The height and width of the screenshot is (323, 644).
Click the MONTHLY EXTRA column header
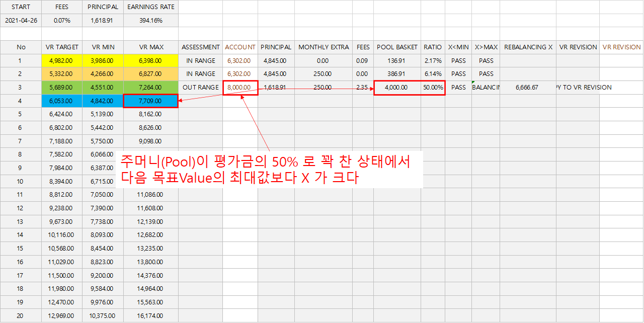[324, 47]
